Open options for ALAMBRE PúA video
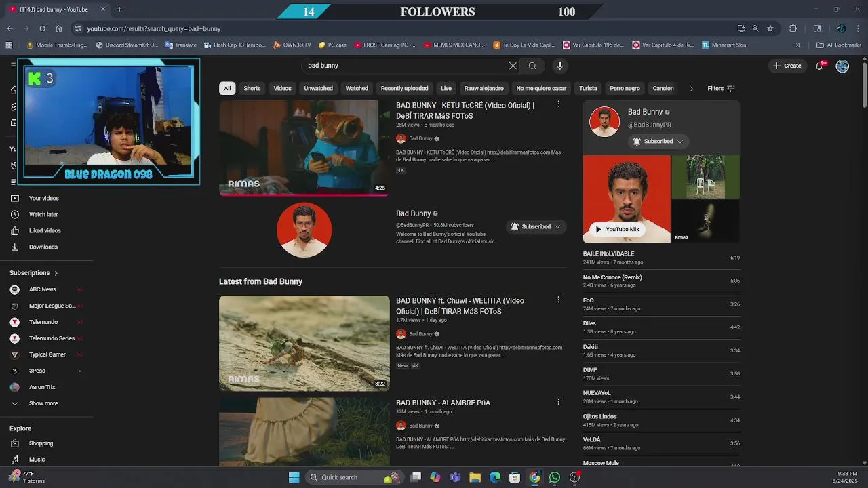Viewport: 868px width, 488px height. (558, 402)
